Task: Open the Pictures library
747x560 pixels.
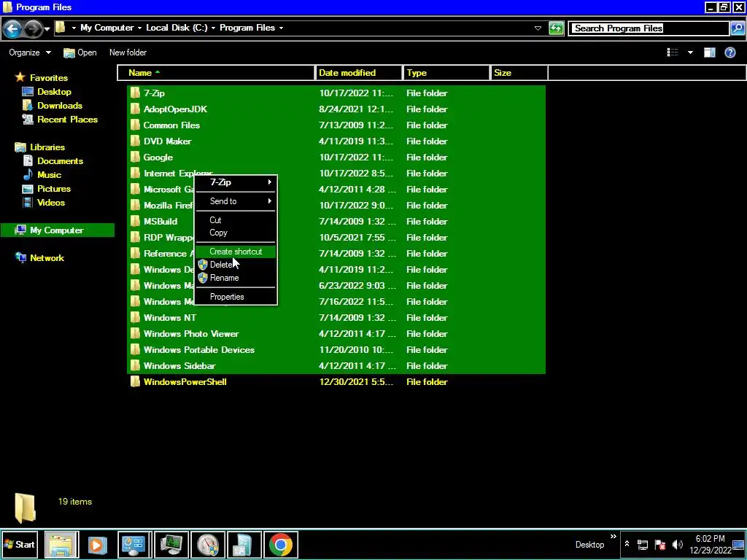Action: pos(54,189)
